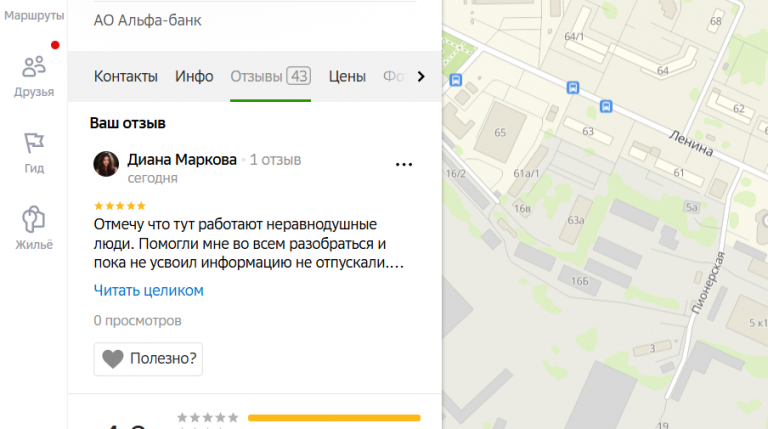
Task: Click building 61а/1 on map
Action: click(x=527, y=173)
